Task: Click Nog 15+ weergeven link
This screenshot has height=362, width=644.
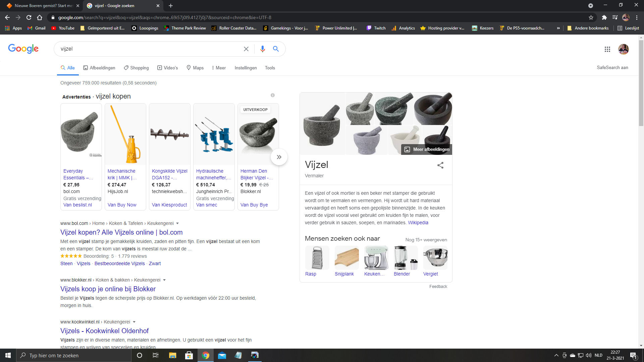Action: click(426, 240)
